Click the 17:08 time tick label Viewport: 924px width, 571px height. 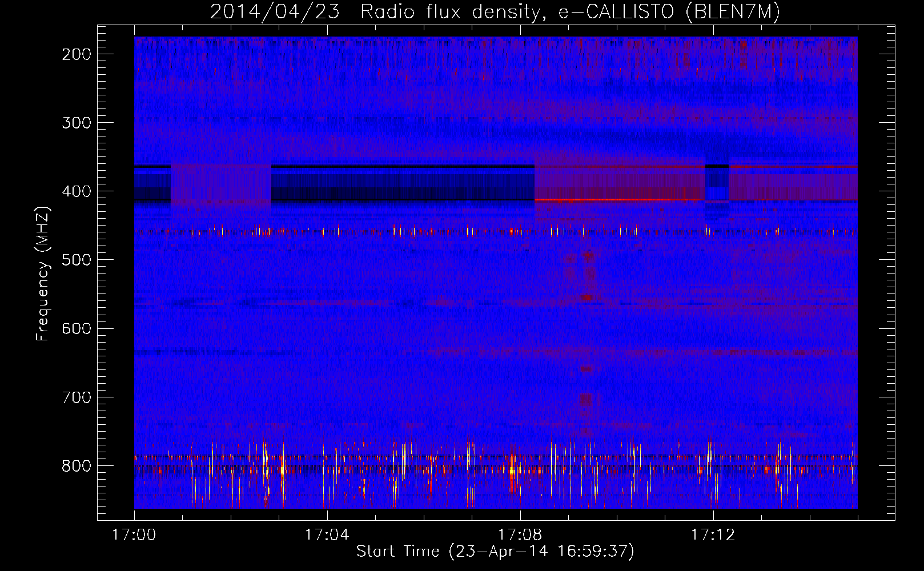click(520, 535)
